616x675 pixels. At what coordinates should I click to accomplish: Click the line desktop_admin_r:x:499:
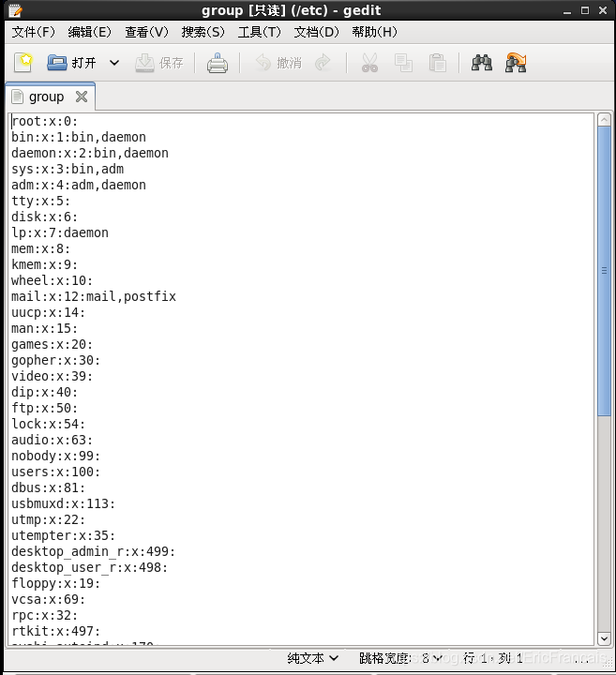[x=94, y=551]
